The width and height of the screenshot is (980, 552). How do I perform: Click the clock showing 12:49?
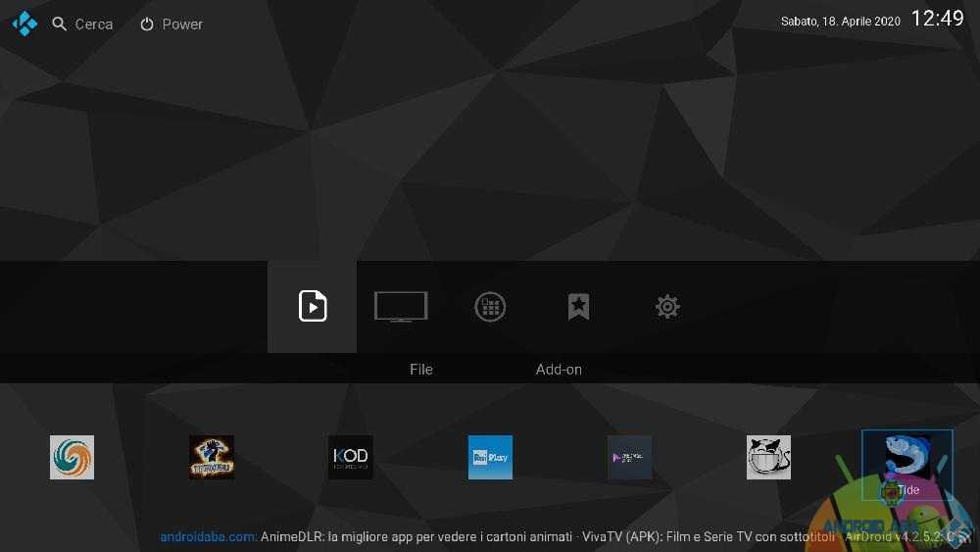pyautogui.click(x=938, y=19)
